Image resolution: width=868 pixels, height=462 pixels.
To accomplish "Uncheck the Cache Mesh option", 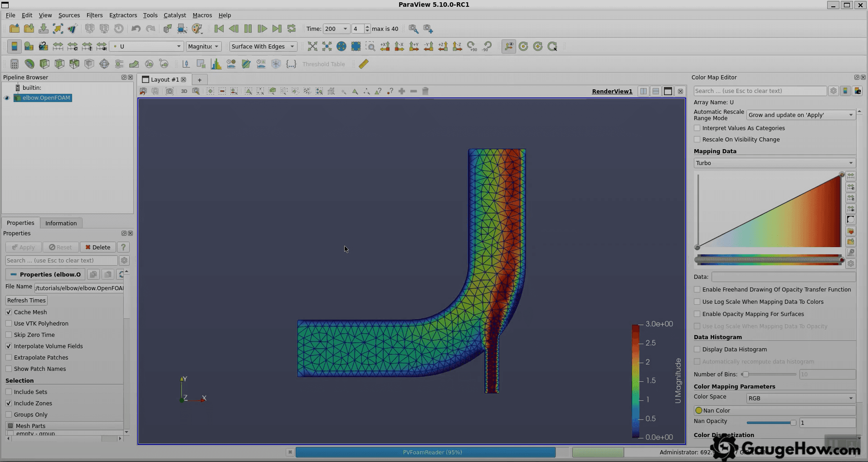I will [8, 312].
